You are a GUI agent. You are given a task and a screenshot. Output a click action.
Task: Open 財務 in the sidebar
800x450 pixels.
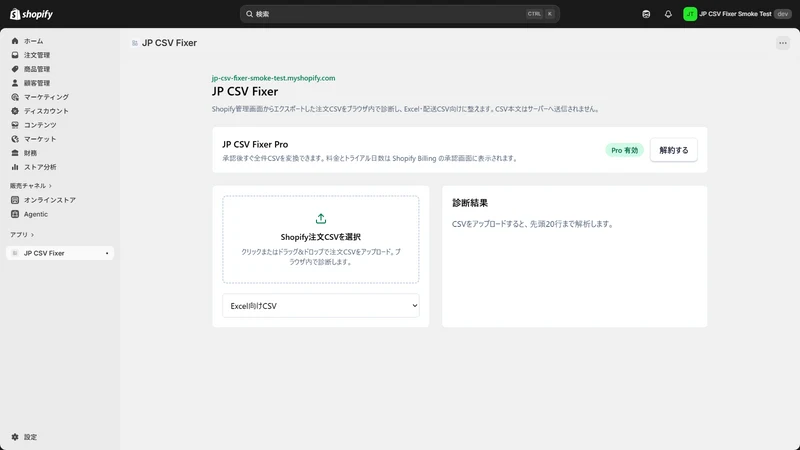pos(60,153)
